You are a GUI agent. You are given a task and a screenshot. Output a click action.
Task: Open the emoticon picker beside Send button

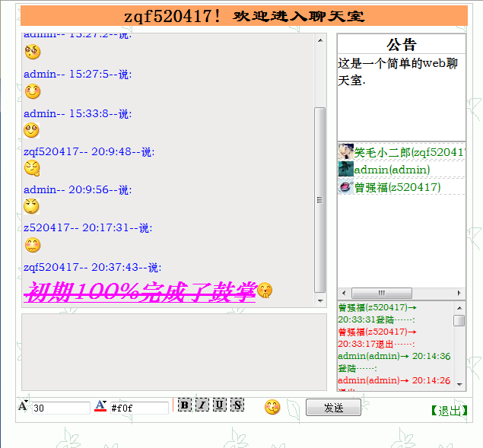tap(272, 407)
